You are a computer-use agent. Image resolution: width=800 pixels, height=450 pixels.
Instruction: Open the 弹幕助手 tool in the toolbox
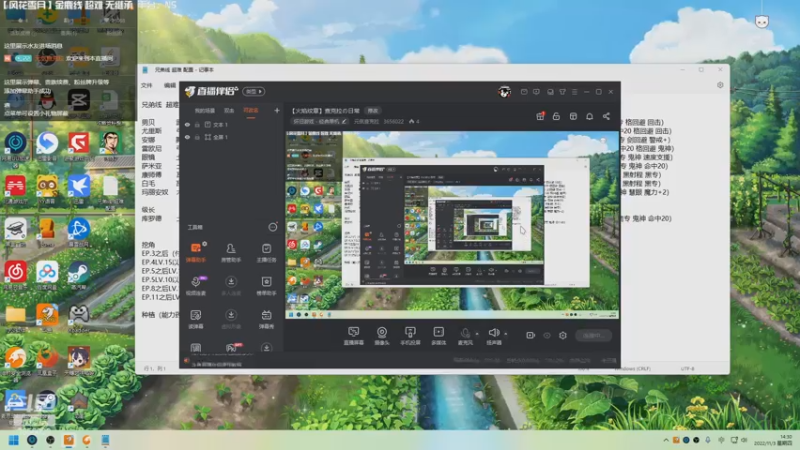[196, 253]
